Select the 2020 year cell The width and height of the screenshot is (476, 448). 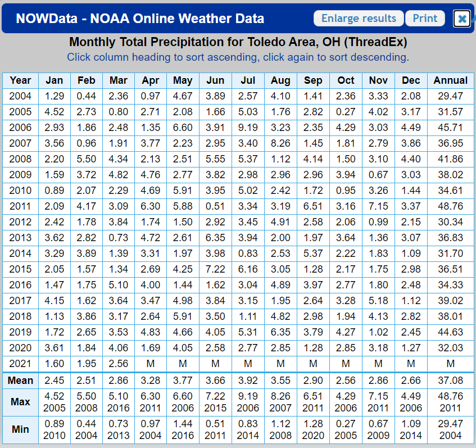click(20, 348)
